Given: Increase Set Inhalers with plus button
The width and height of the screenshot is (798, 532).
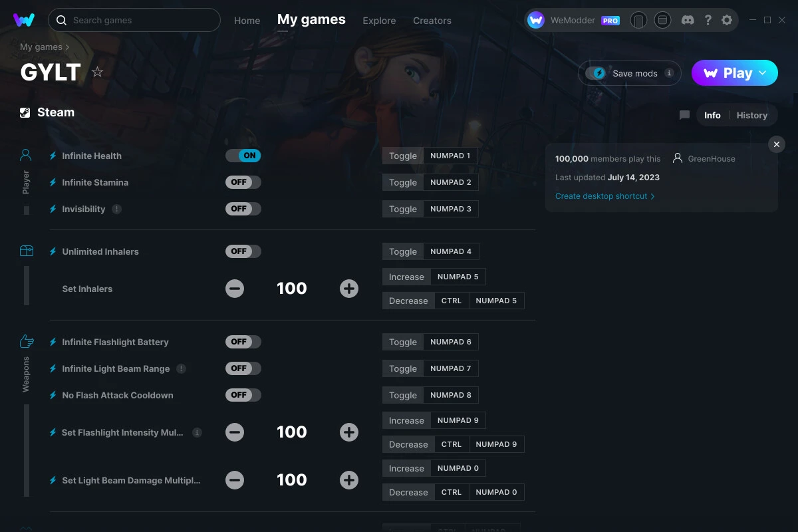Looking at the screenshot, I should [349, 289].
